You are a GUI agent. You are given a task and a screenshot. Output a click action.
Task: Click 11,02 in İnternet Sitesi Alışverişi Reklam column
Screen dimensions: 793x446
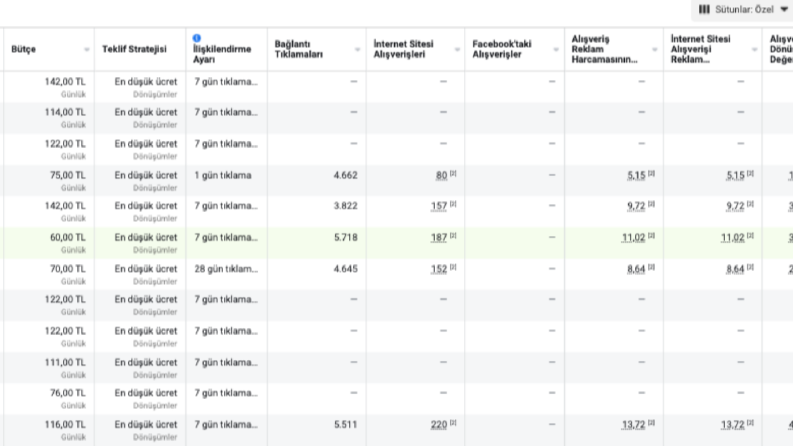[733, 238]
